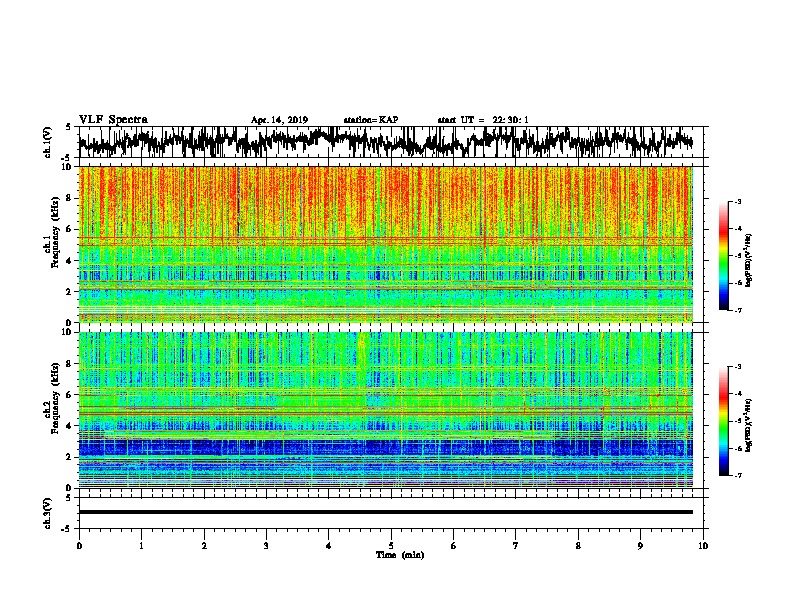Click the time axis tick label "7"
The height and width of the screenshot is (612, 792).
516,546
